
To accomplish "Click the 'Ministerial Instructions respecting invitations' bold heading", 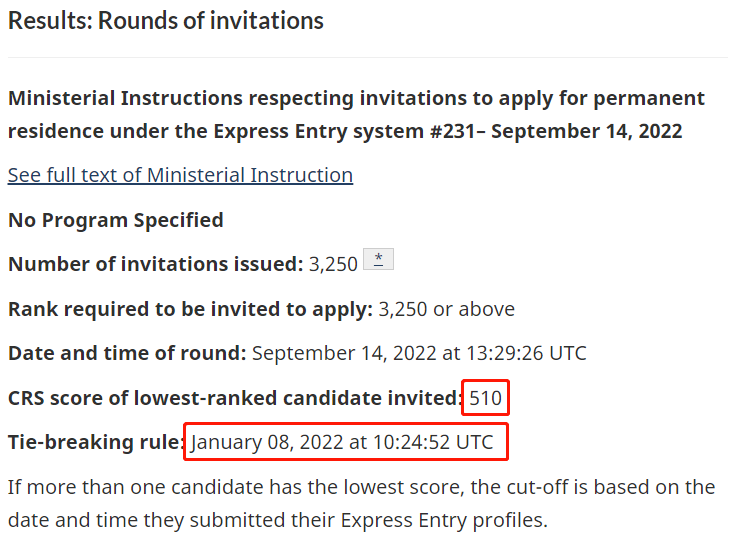I will click(357, 115).
